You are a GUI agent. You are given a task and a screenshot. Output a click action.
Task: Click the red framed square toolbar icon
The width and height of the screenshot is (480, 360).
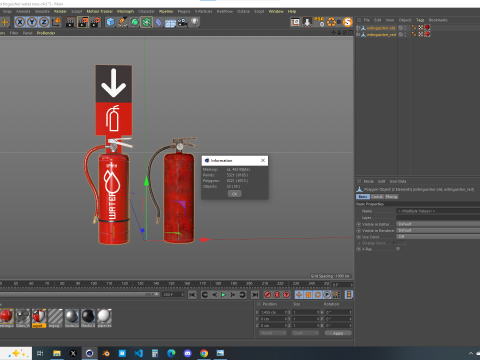point(295,22)
